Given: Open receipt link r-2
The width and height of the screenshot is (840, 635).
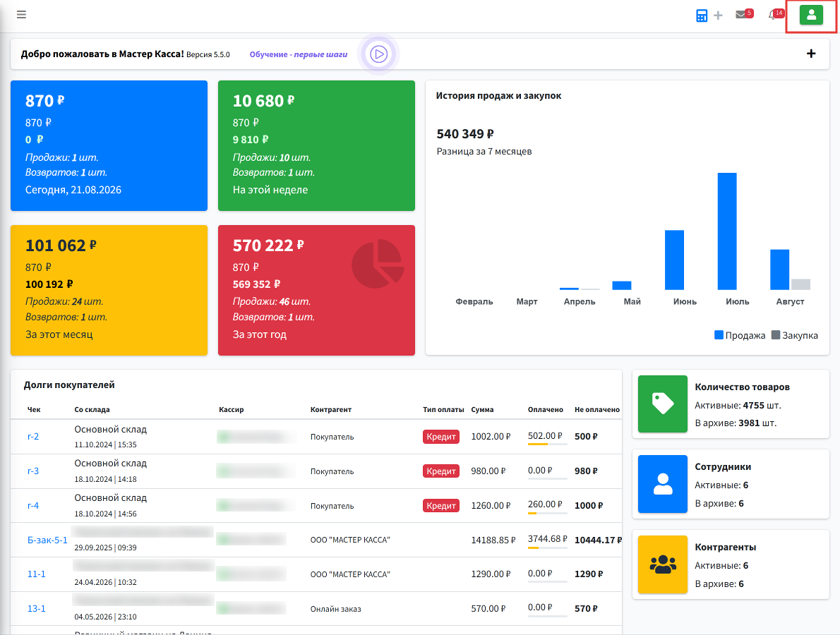Looking at the screenshot, I should click(33, 436).
